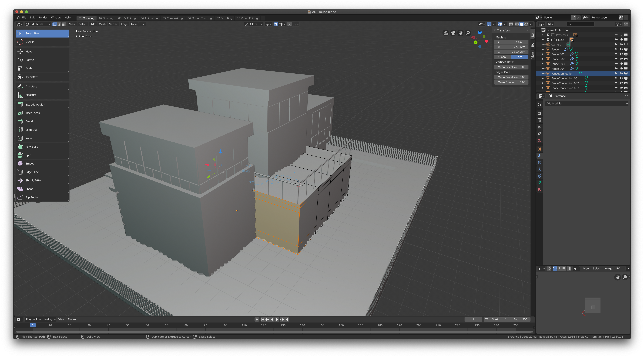
Task: Expand the FenceConnection.001 tree item
Action: 543,78
